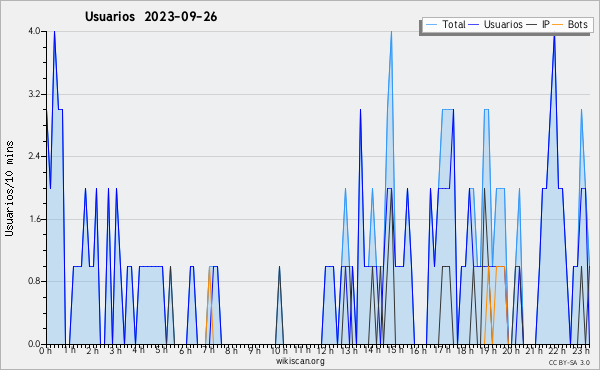
Task: Click the '0 h' x-axis label
Action: (45, 350)
